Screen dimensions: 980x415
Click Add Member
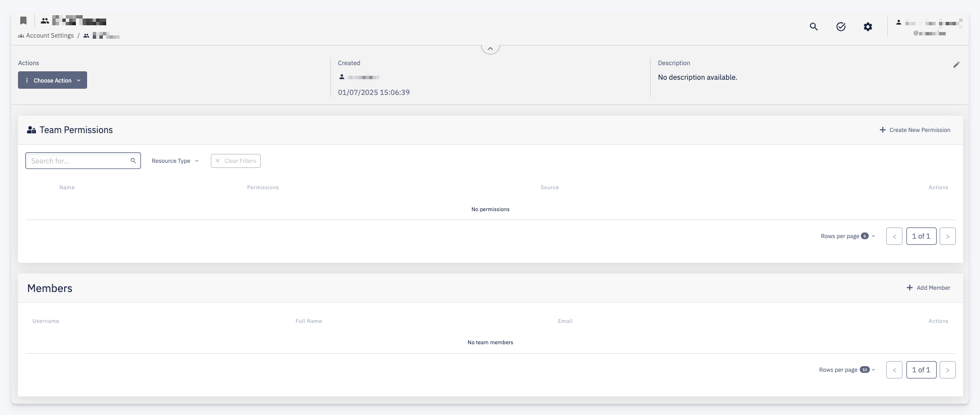[928, 288]
